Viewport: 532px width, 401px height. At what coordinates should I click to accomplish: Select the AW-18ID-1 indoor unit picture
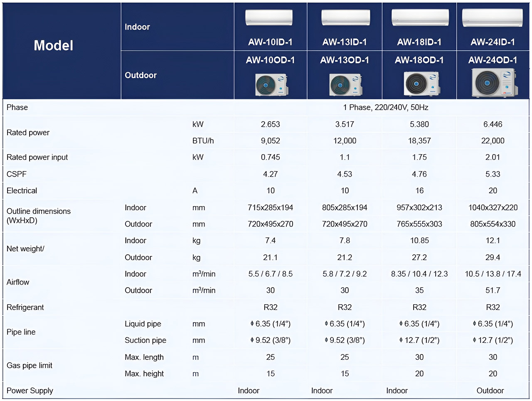click(419, 18)
